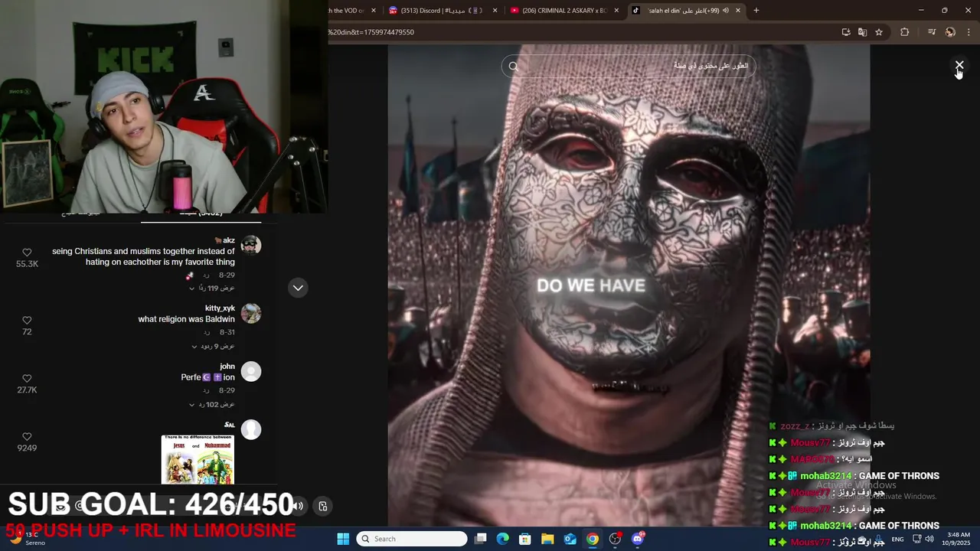Open the Chrome three-dot menu
The height and width of the screenshot is (551, 980).
coord(969,32)
